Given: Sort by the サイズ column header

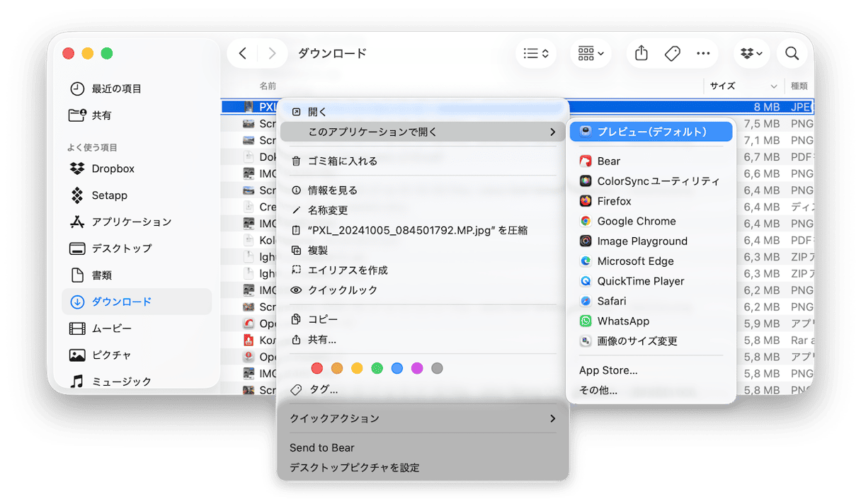Looking at the screenshot, I should tap(743, 86).
